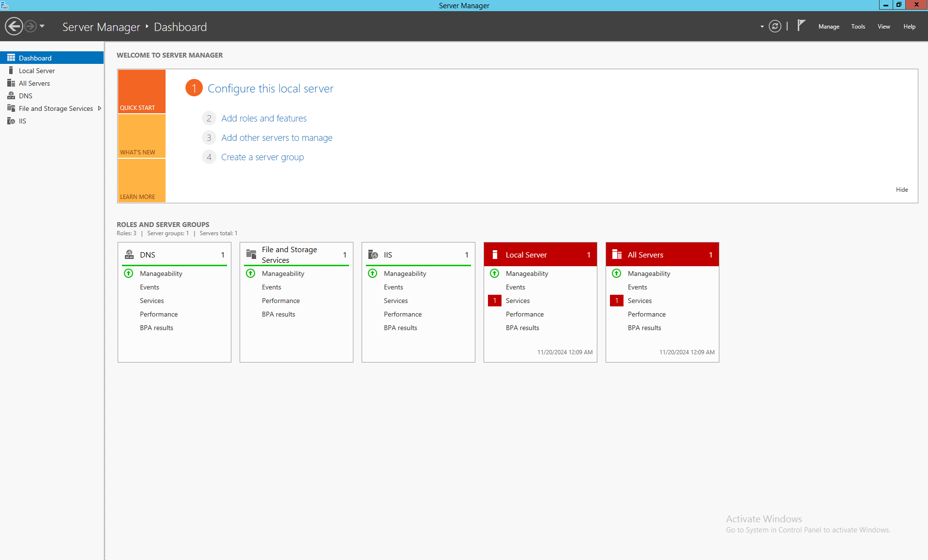928x560 pixels.
Task: Open Performance in File and Storage tile
Action: (x=281, y=301)
